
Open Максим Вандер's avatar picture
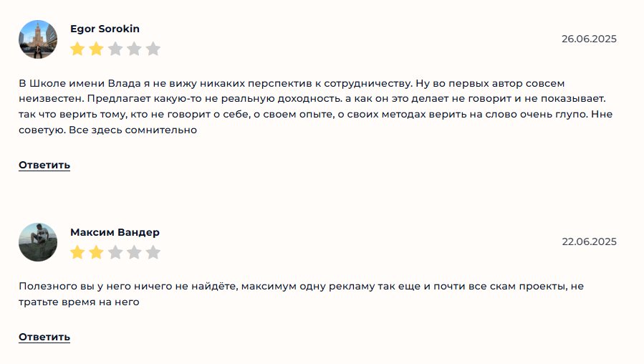coord(38,242)
